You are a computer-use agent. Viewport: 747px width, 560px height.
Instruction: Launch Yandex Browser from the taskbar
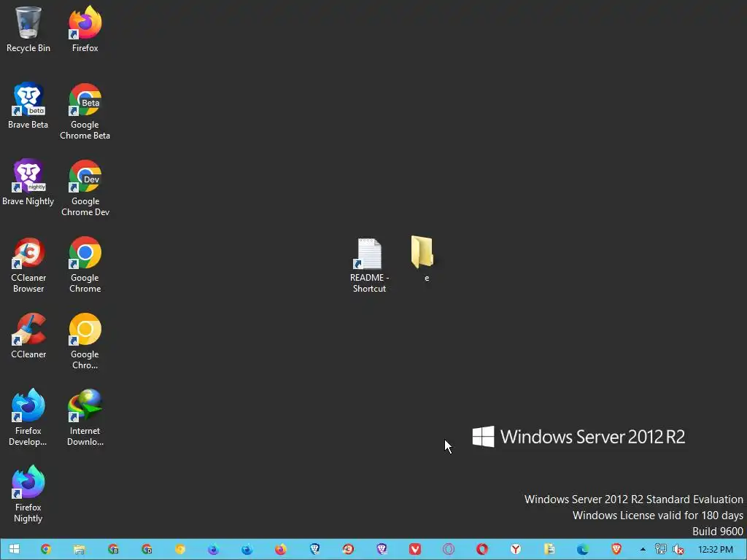pos(516,549)
